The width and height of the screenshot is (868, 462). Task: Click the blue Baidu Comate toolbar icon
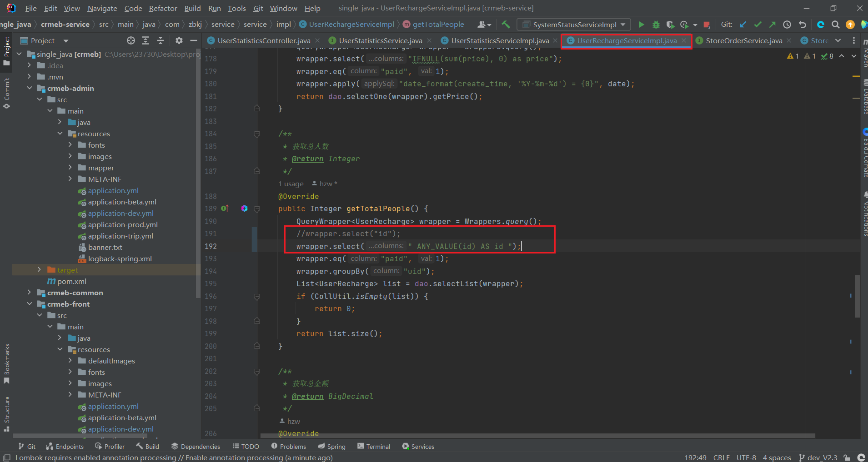821,25
